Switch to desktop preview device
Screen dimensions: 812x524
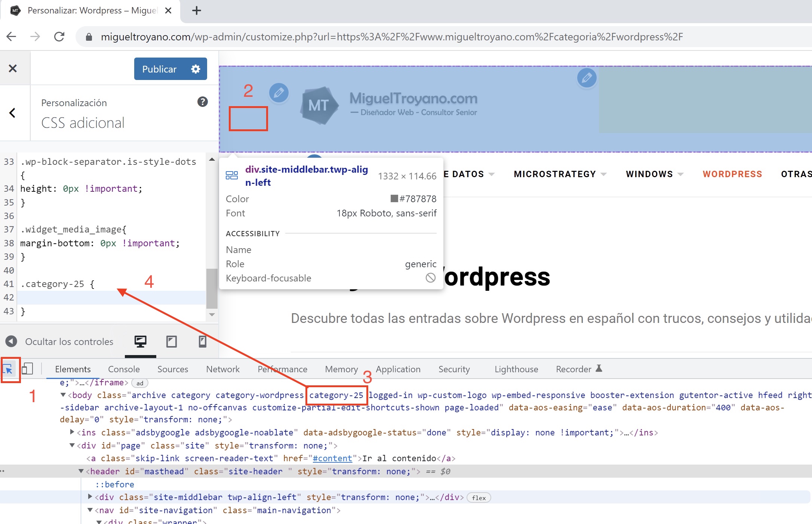[x=141, y=342]
